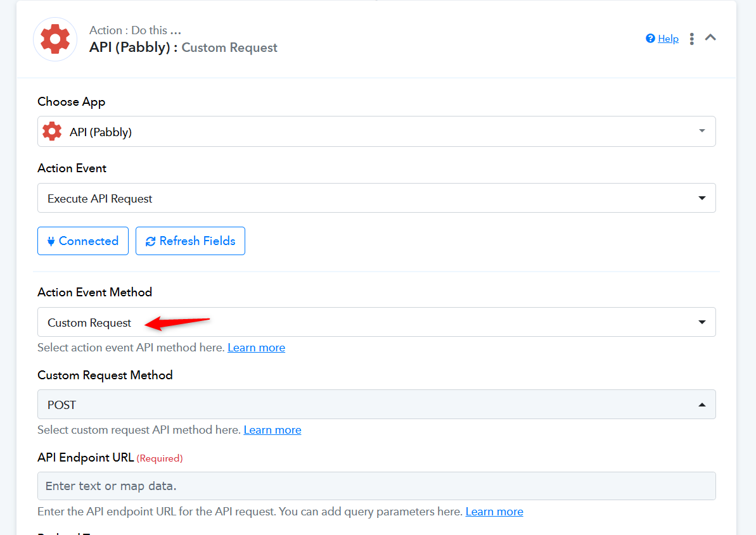Open Learn more link under Action Event Method
The height and width of the screenshot is (535, 756).
click(x=256, y=348)
